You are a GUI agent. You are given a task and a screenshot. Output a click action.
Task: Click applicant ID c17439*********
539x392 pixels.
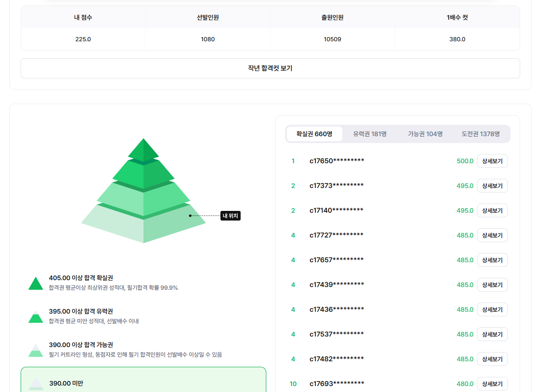(x=337, y=285)
